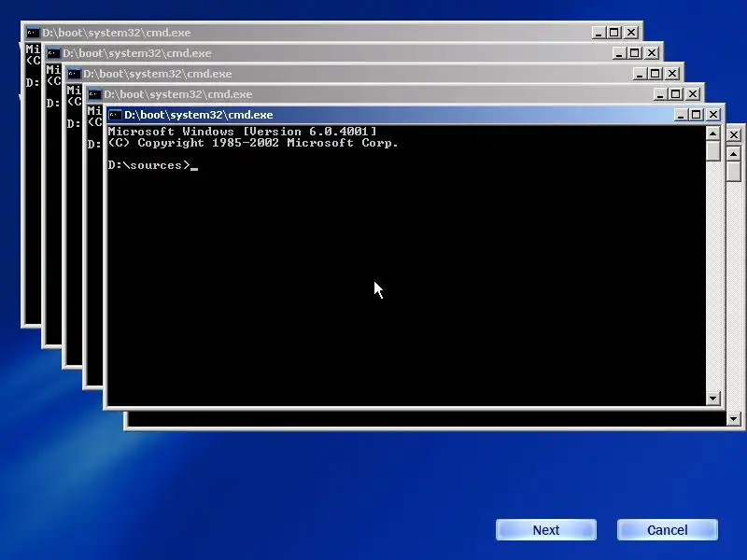This screenshot has height=560, width=747.
Task: Click the D:\sources> prompt in active window
Action: (x=149, y=165)
